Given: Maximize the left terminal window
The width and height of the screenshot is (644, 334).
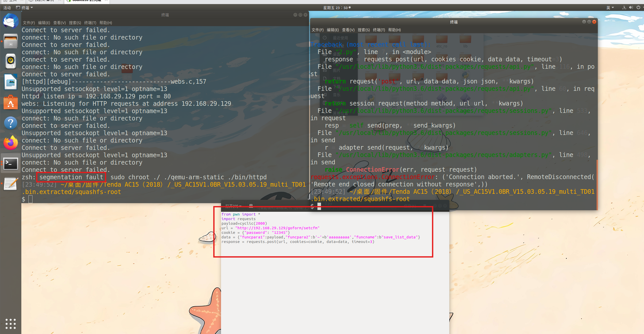Looking at the screenshot, I should (x=300, y=15).
